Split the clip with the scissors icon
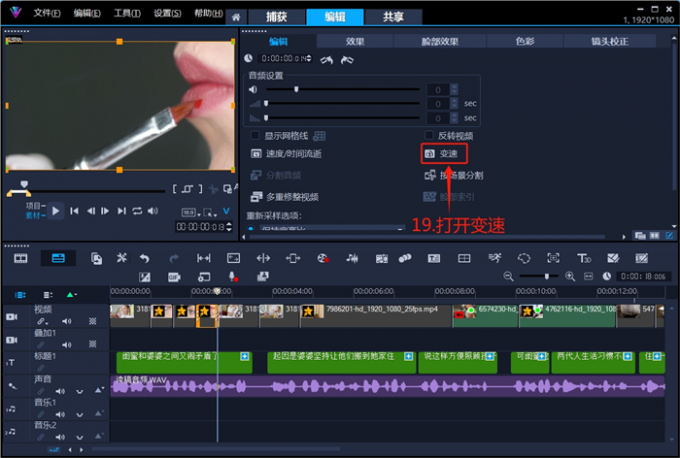 tap(213, 189)
